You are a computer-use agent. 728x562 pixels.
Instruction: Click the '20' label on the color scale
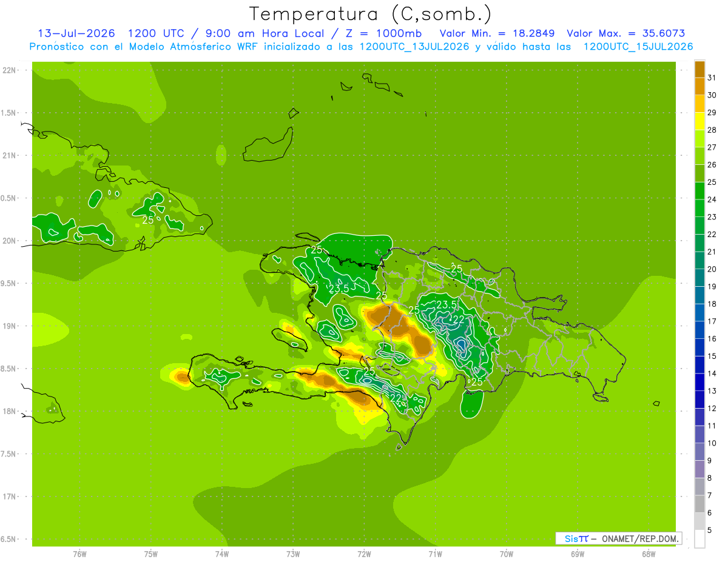point(712,269)
